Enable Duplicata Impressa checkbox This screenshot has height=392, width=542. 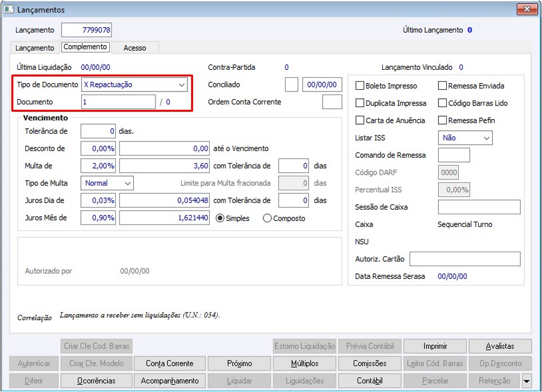pyautogui.click(x=360, y=103)
